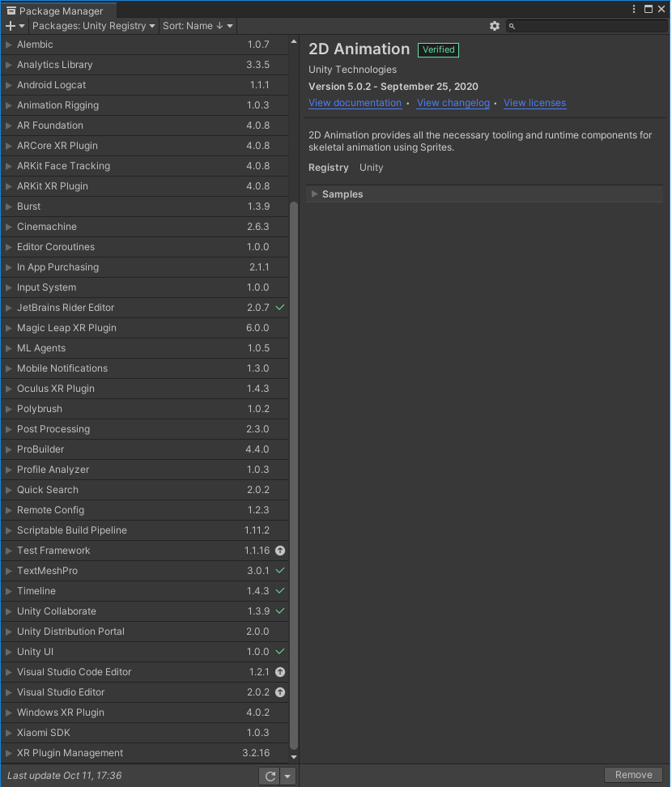Click update icon next to Test Framework
This screenshot has height=787, width=672.
[x=279, y=551]
